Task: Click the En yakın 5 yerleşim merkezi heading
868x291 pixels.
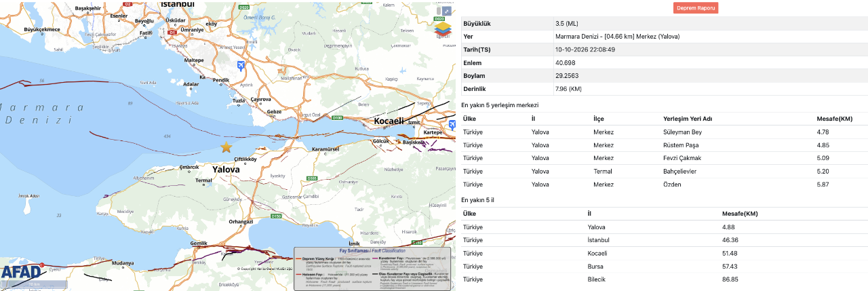Action: [x=500, y=105]
